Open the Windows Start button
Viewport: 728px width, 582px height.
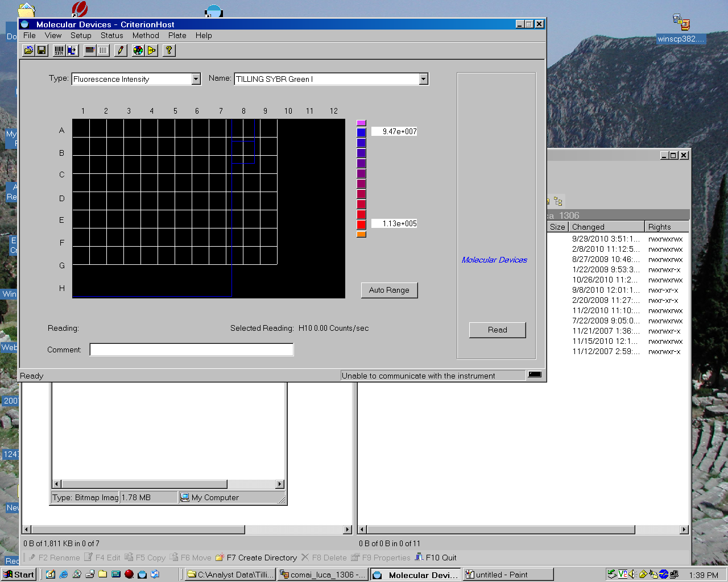click(x=19, y=575)
